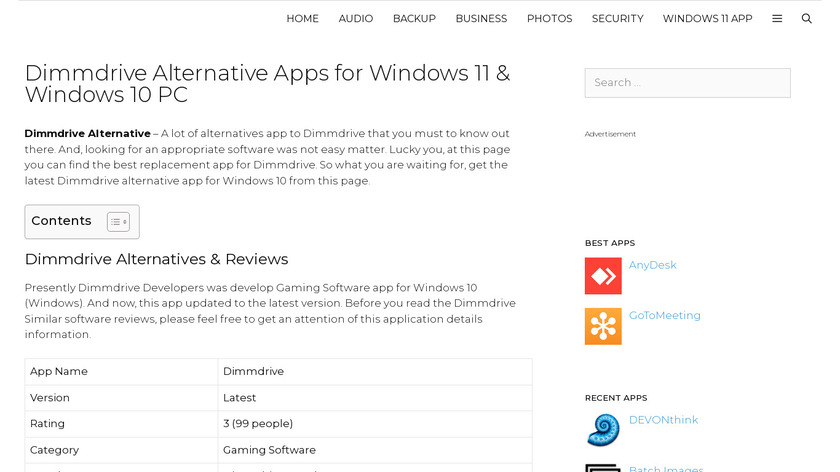Click the RECENT APPS sidebar heading
This screenshot has width=840, height=472.
(x=616, y=398)
